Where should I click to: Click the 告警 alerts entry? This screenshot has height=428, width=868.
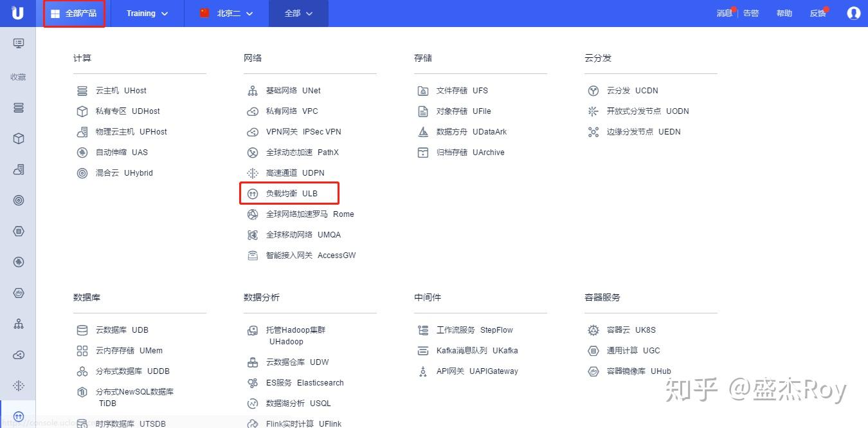click(751, 13)
